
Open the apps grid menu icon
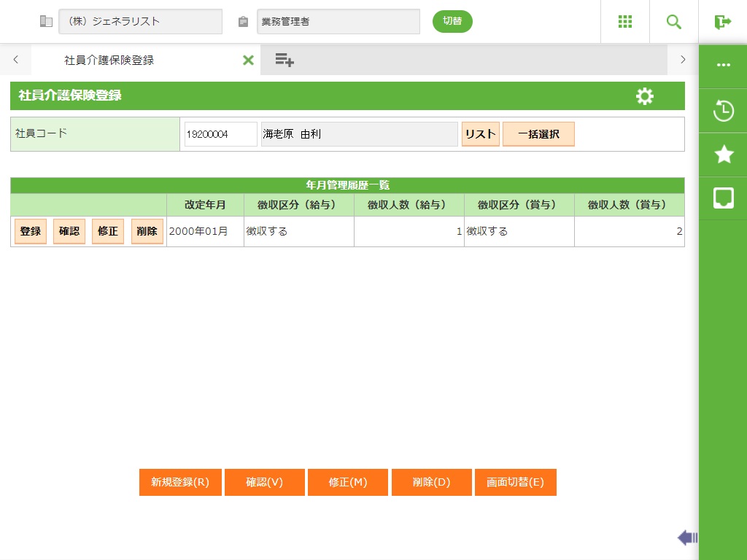coord(625,22)
